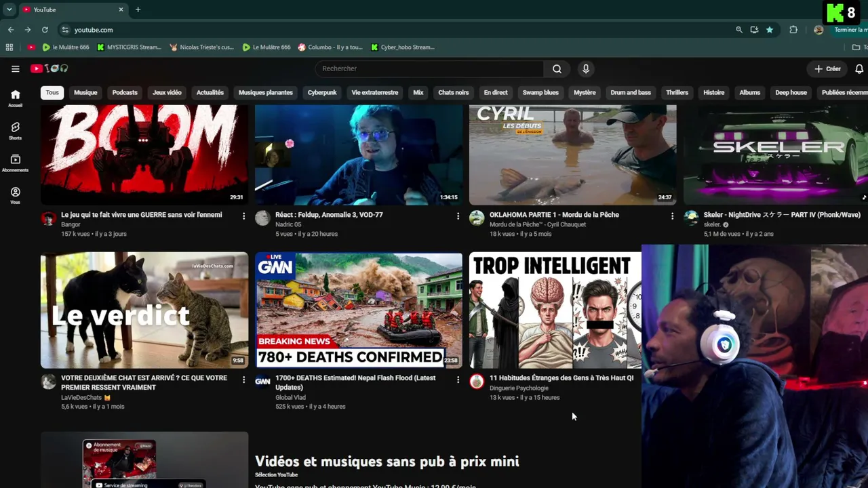Screen dimensions: 868x488
Task: Open more options for Réact: Feldup video
Action: point(458,216)
